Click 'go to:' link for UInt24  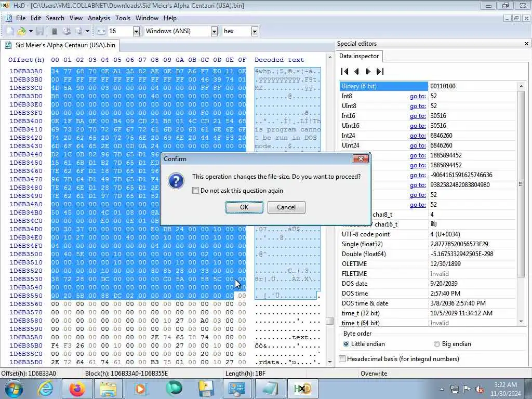418,145
